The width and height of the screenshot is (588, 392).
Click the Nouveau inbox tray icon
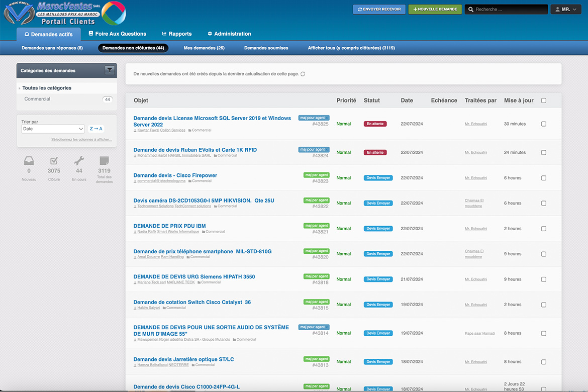pyautogui.click(x=29, y=161)
